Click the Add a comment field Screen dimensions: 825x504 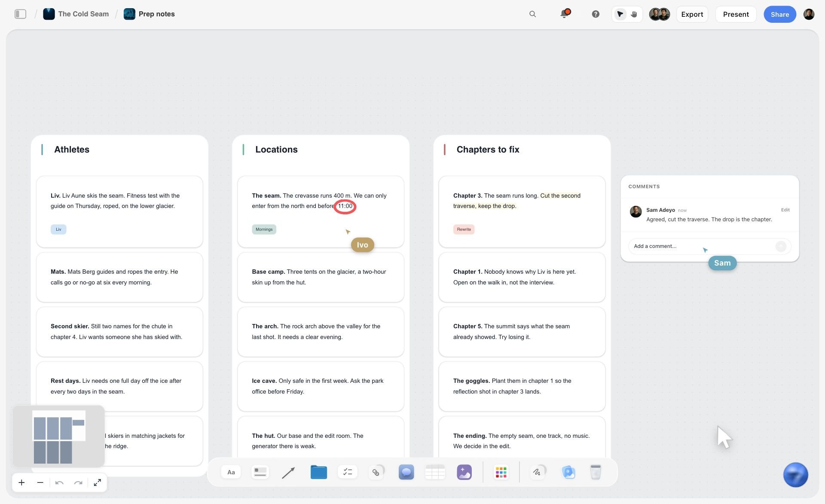[x=709, y=246]
